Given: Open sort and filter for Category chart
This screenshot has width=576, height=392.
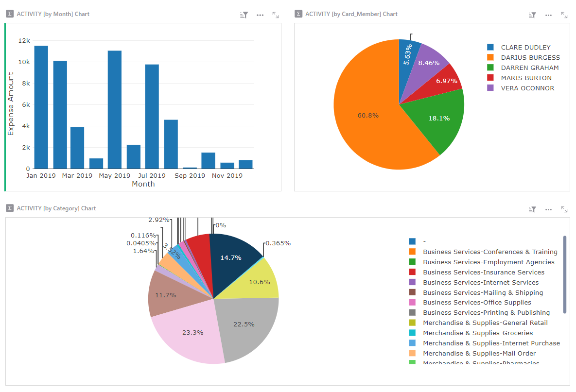Looking at the screenshot, I should point(533,209).
